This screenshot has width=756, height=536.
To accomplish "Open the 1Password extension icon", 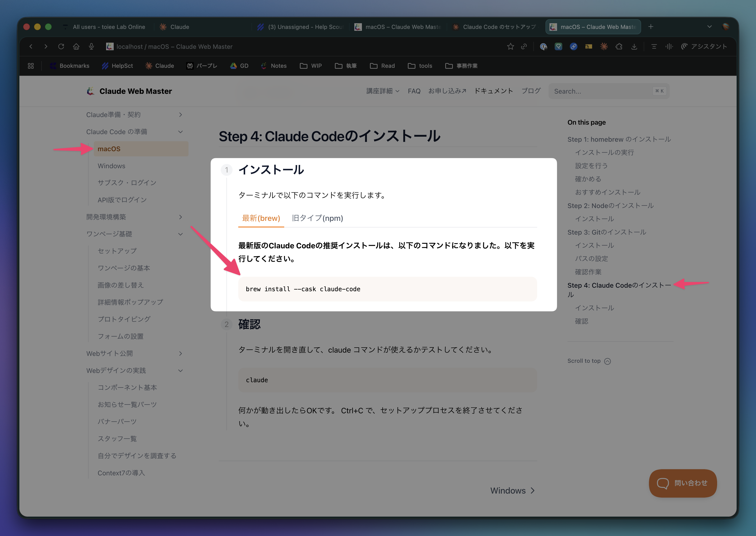I will point(543,46).
